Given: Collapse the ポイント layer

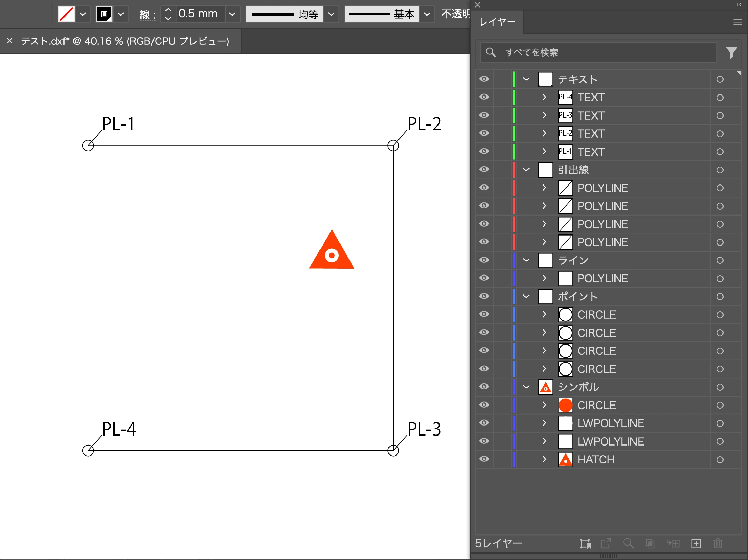Looking at the screenshot, I should pos(526,296).
